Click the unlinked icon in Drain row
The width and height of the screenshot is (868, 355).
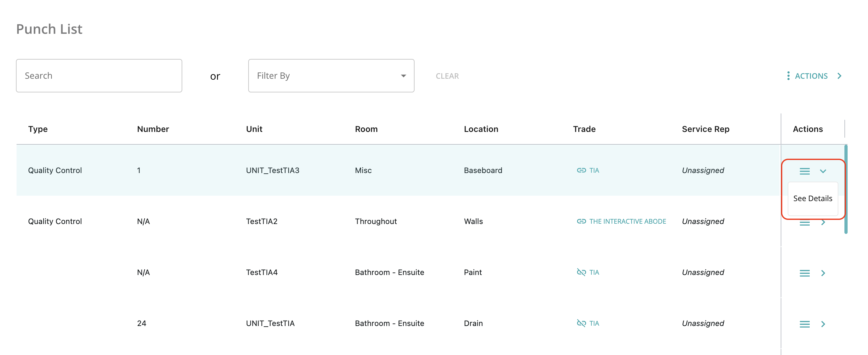pos(581,323)
